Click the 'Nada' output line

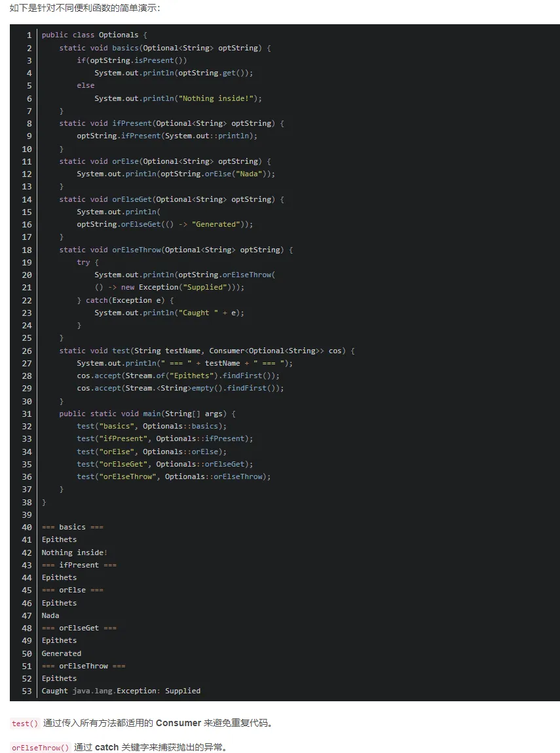point(50,615)
